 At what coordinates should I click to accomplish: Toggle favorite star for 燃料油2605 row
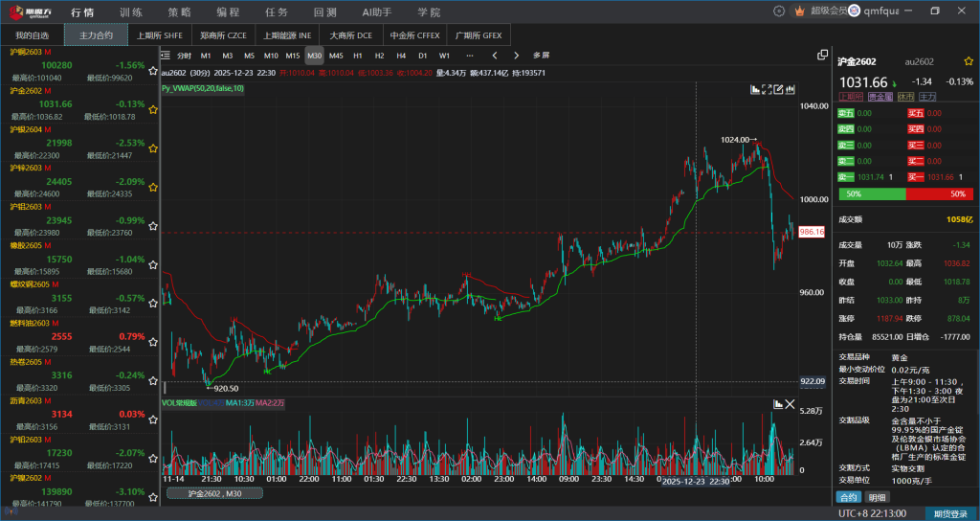[153, 342]
